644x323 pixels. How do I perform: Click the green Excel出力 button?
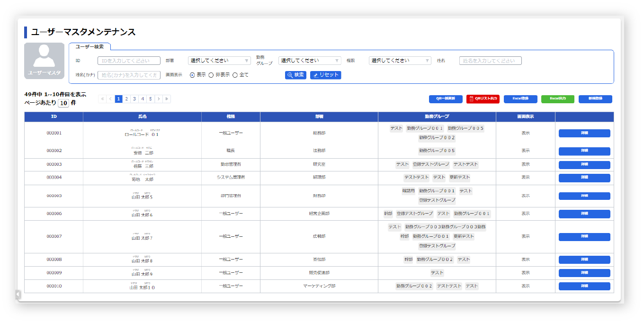tap(557, 99)
